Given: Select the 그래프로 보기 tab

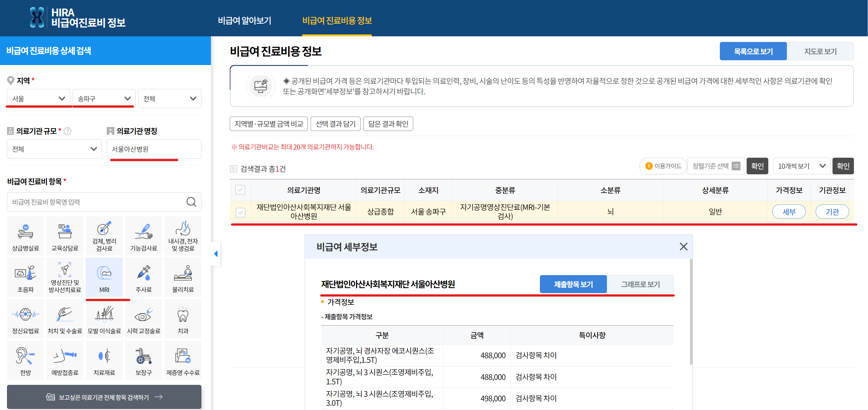Looking at the screenshot, I should (640, 284).
